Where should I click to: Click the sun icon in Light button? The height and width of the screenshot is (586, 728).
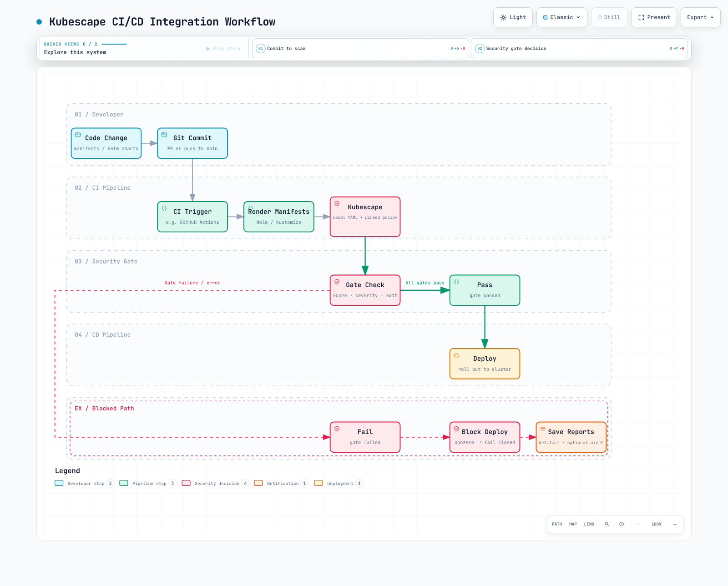(503, 17)
